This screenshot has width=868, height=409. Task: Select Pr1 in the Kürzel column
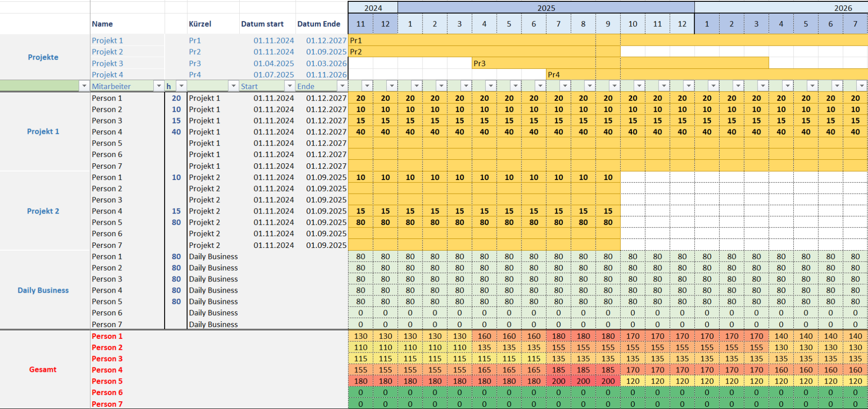(195, 40)
